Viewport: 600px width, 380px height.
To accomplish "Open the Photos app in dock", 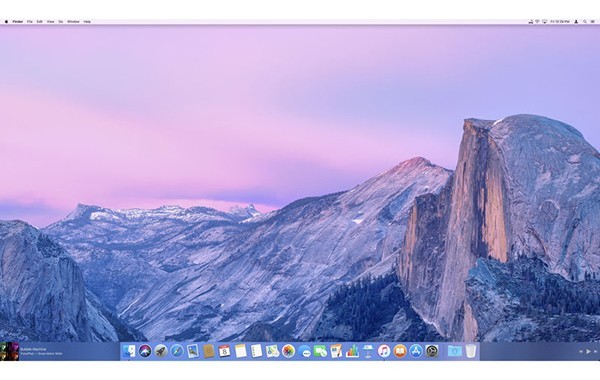I will click(289, 351).
